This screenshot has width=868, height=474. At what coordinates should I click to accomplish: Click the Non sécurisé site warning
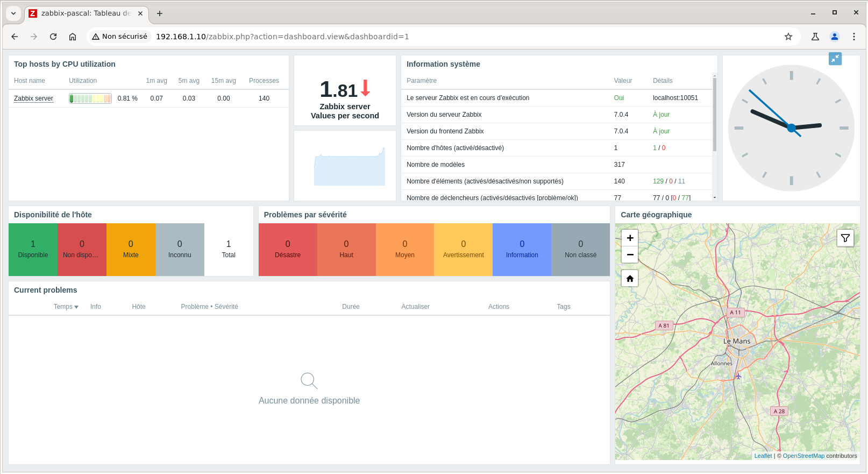point(119,37)
